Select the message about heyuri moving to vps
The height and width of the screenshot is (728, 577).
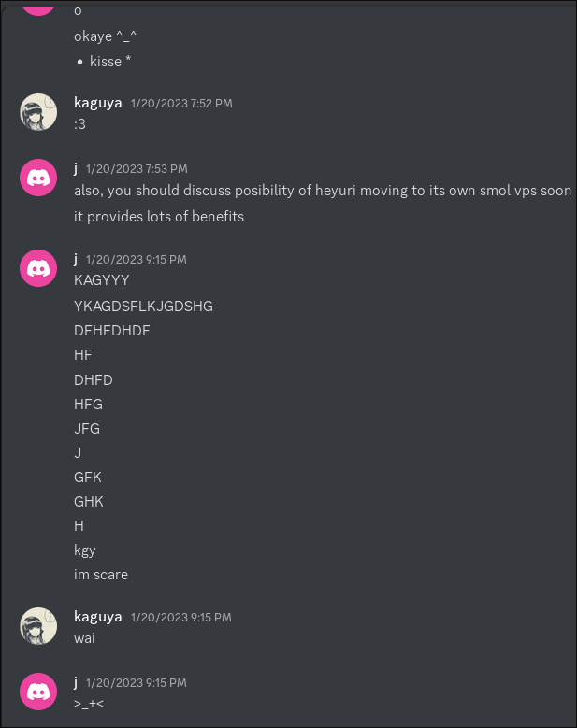tap(323, 191)
